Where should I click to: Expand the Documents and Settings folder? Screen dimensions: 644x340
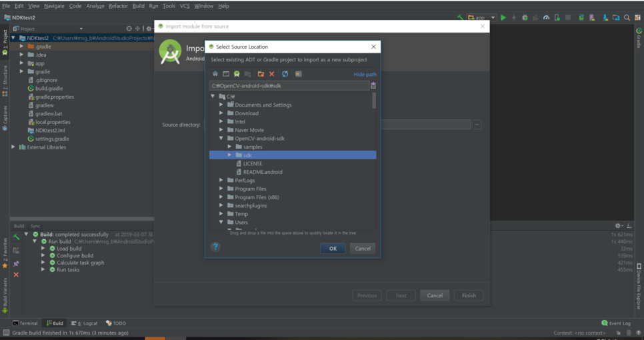221,105
